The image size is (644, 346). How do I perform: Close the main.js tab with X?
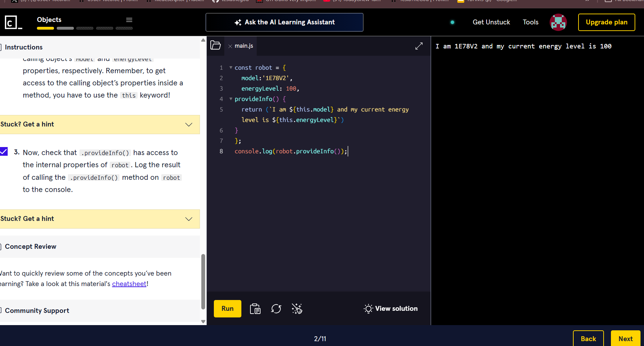pos(230,46)
